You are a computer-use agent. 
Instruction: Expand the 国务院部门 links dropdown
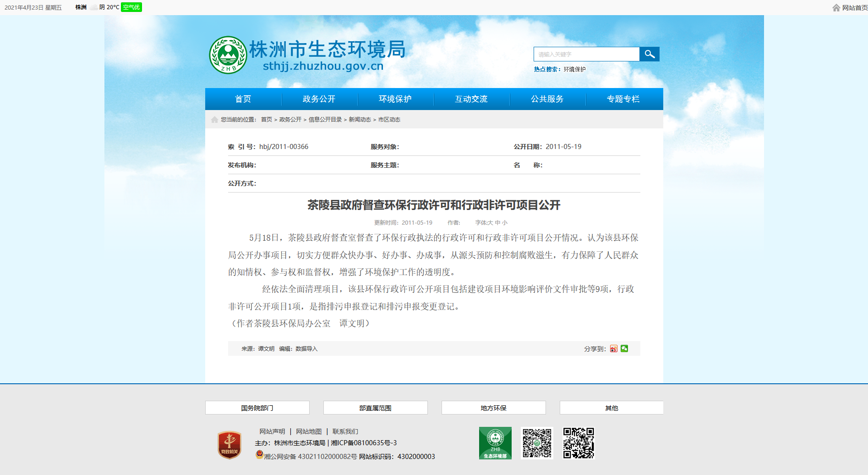[257, 408]
